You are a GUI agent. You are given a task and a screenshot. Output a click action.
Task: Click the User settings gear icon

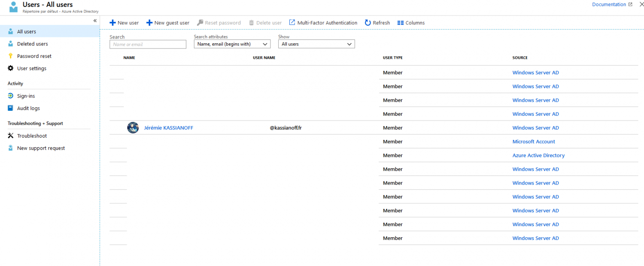pyautogui.click(x=11, y=68)
